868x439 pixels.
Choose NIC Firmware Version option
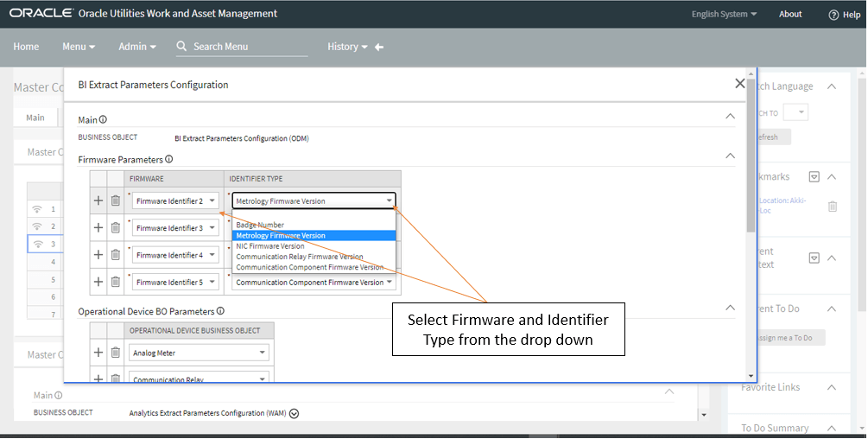pos(314,245)
